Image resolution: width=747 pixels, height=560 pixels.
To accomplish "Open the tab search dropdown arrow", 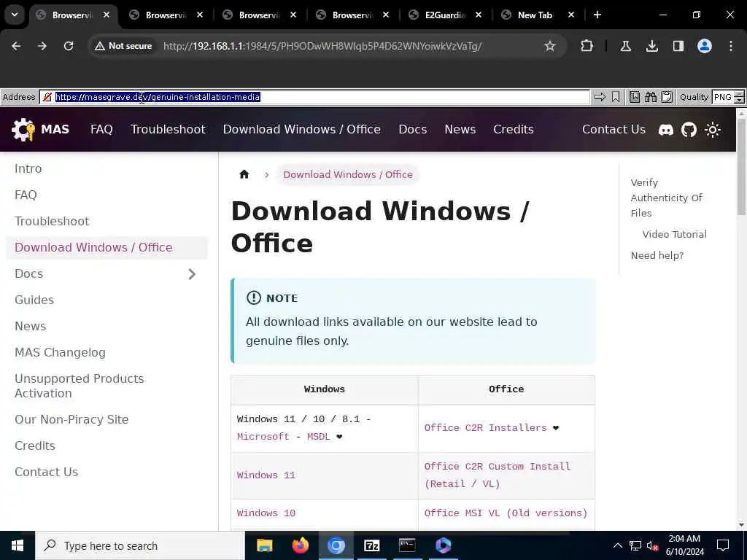I will click(15, 15).
